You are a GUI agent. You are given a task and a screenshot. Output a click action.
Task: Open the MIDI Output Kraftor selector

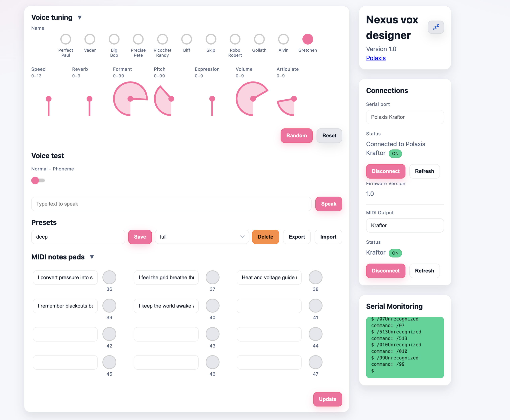click(x=405, y=225)
